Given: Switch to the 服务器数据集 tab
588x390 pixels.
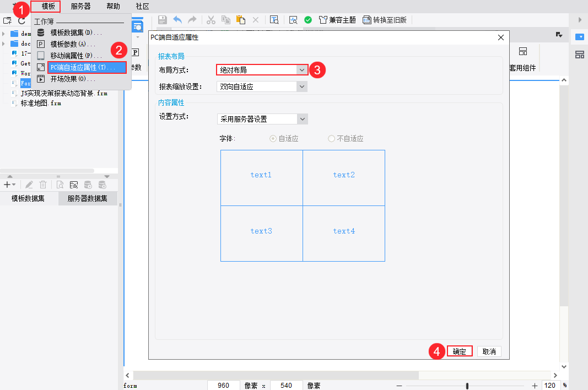Looking at the screenshot, I should pyautogui.click(x=87, y=198).
